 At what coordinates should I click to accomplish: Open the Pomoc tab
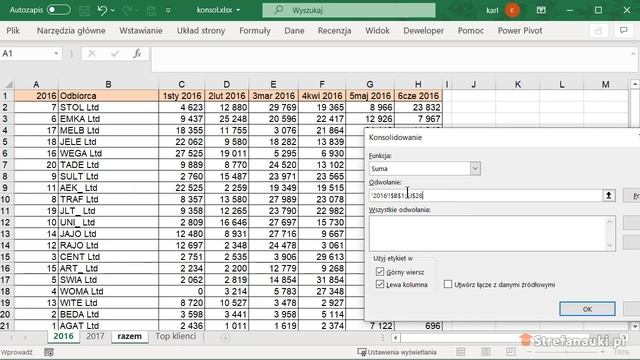coord(471,31)
